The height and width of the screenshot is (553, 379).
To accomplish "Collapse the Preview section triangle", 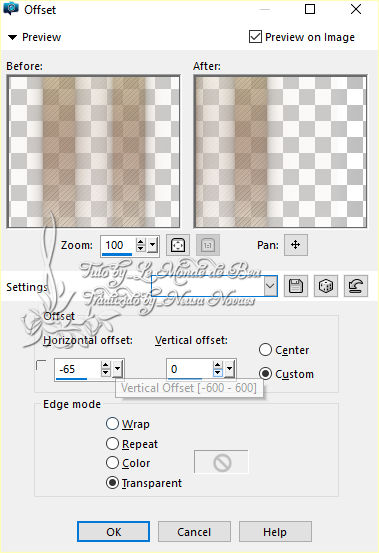I will (x=12, y=37).
